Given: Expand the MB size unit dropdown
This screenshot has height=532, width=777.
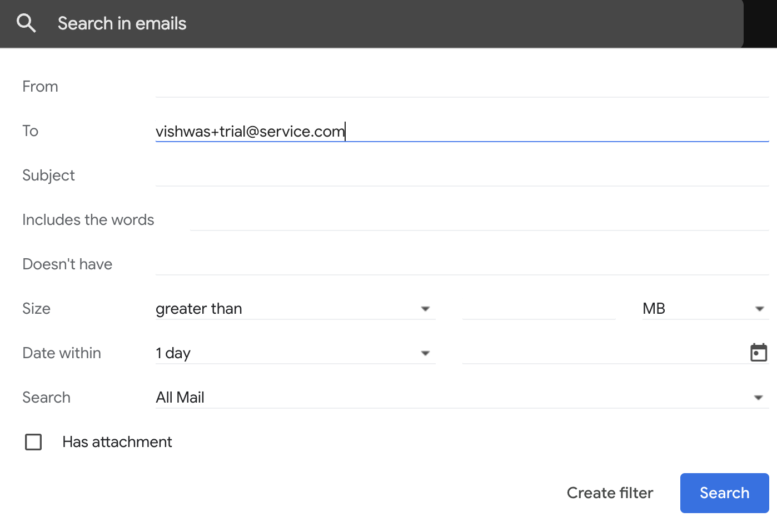Looking at the screenshot, I should point(705,309).
